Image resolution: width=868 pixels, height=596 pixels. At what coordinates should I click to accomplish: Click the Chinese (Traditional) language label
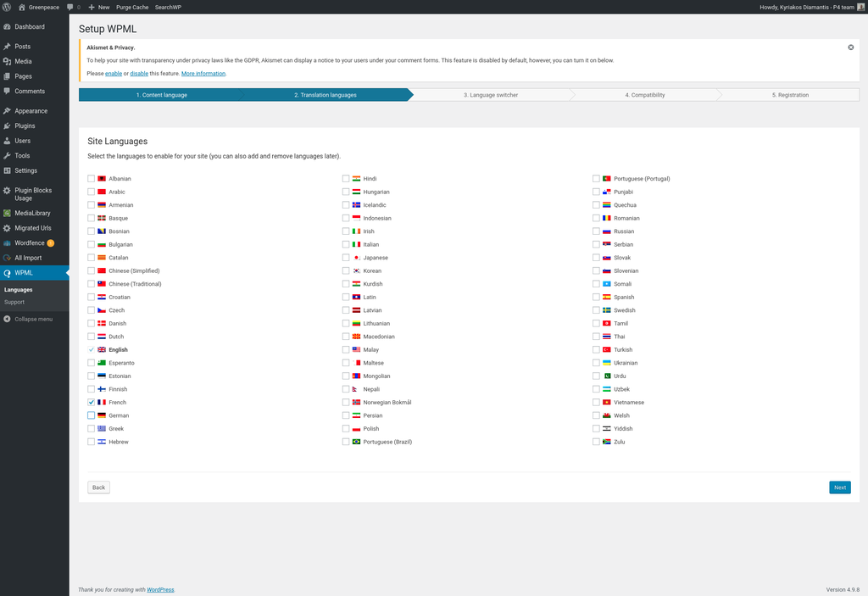pos(135,284)
